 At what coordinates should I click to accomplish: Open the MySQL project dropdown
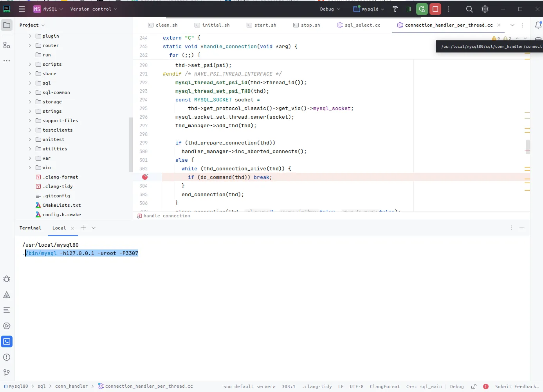tap(48, 9)
